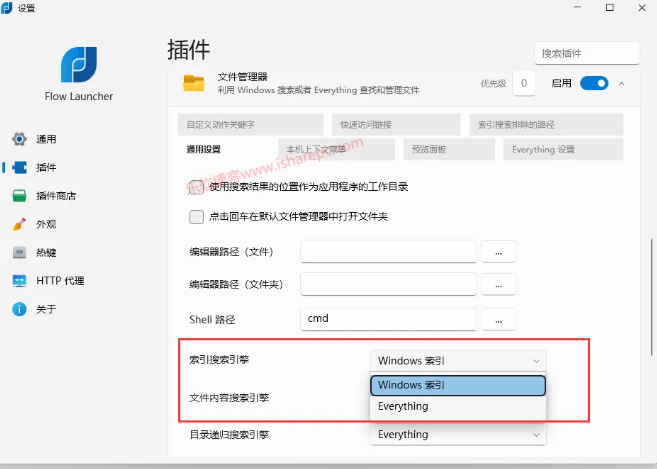Click the 优先级 value box
Screen dimensions: 657x469
point(524,83)
